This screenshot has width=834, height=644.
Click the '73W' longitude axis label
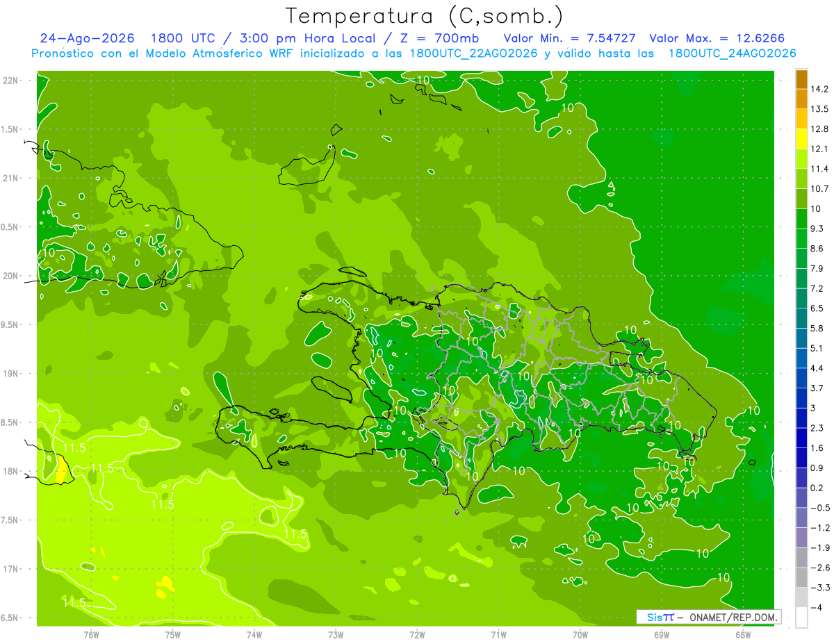[x=336, y=634]
